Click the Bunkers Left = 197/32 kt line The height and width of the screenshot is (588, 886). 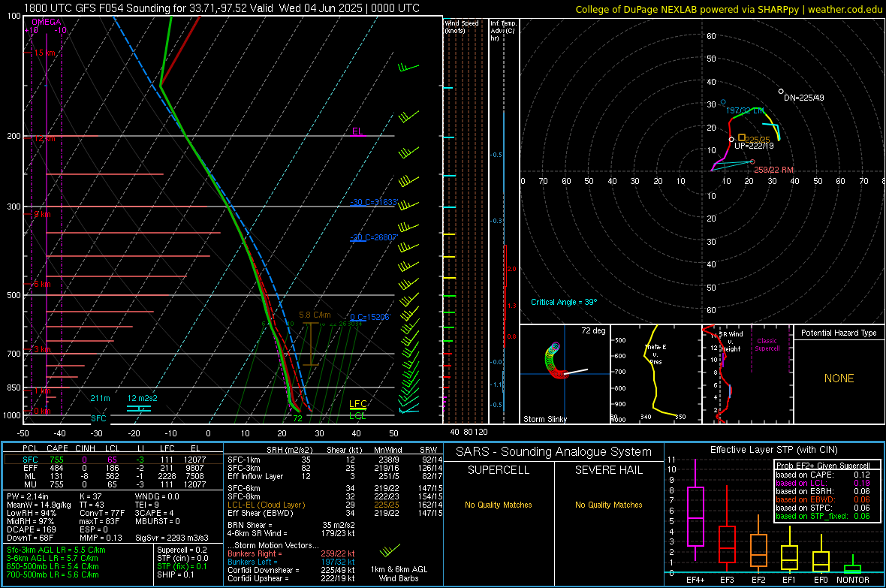(x=291, y=562)
